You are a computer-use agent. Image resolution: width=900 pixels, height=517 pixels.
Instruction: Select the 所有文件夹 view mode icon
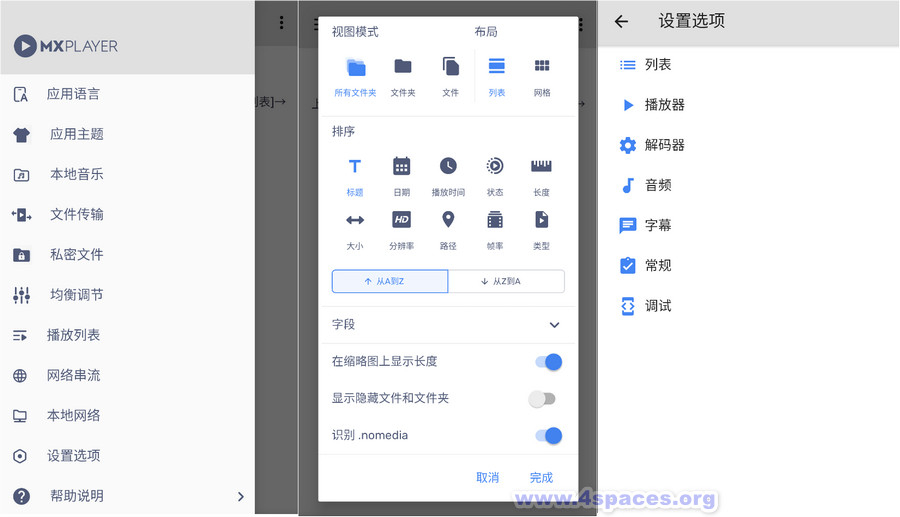tap(356, 68)
